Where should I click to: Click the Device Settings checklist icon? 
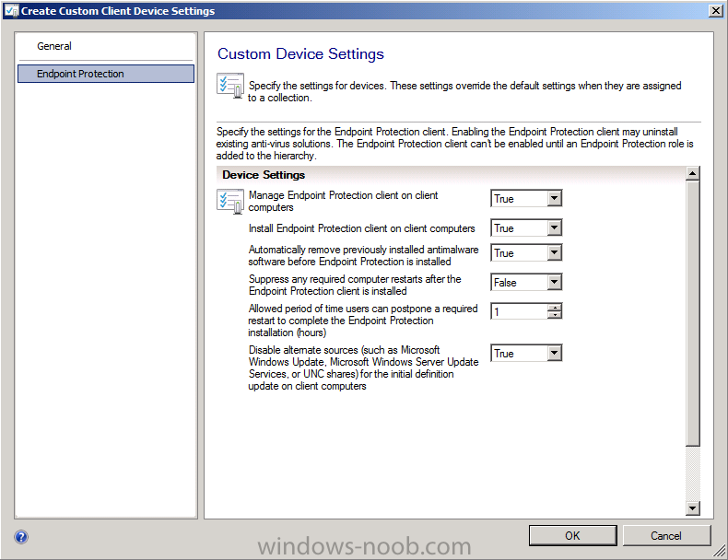point(230,202)
